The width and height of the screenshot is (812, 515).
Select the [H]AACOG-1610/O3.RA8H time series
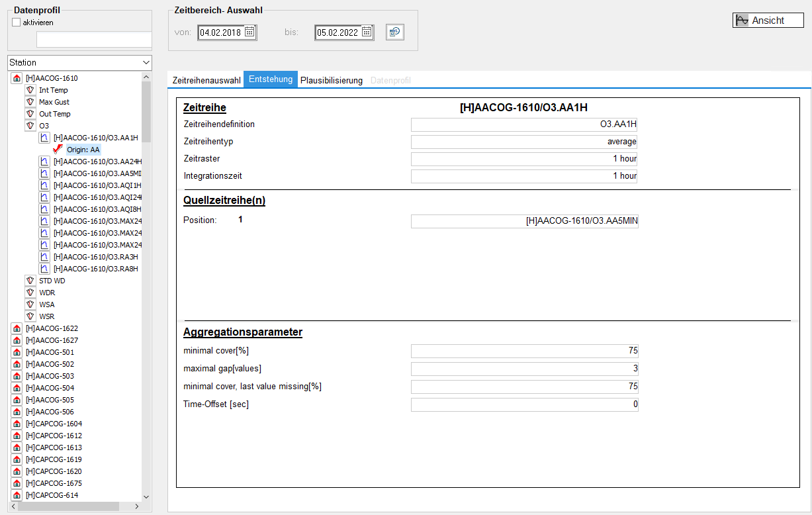[95, 269]
